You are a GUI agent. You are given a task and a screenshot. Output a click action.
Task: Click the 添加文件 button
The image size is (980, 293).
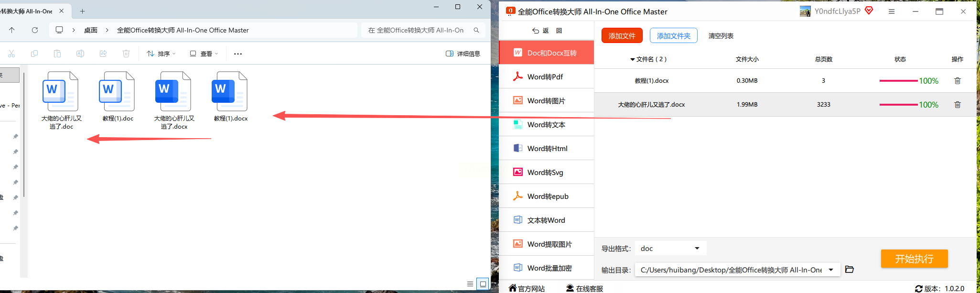pos(622,36)
